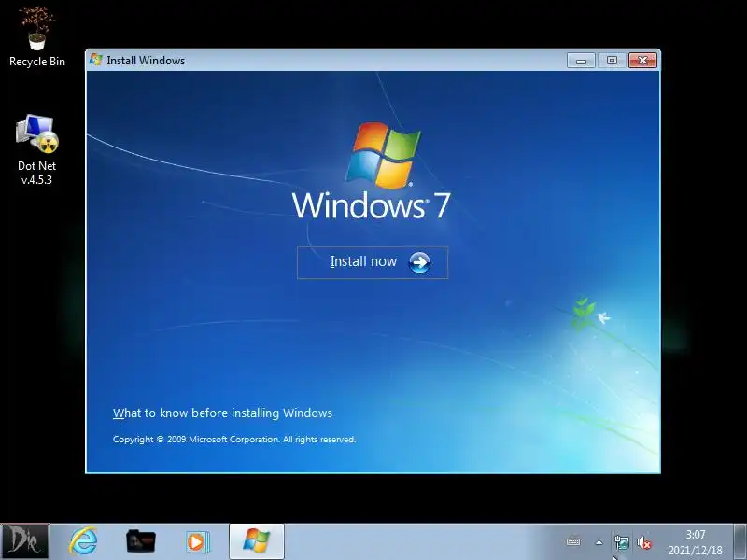Click the Windows 7 logo text
747x560 pixels.
371,205
